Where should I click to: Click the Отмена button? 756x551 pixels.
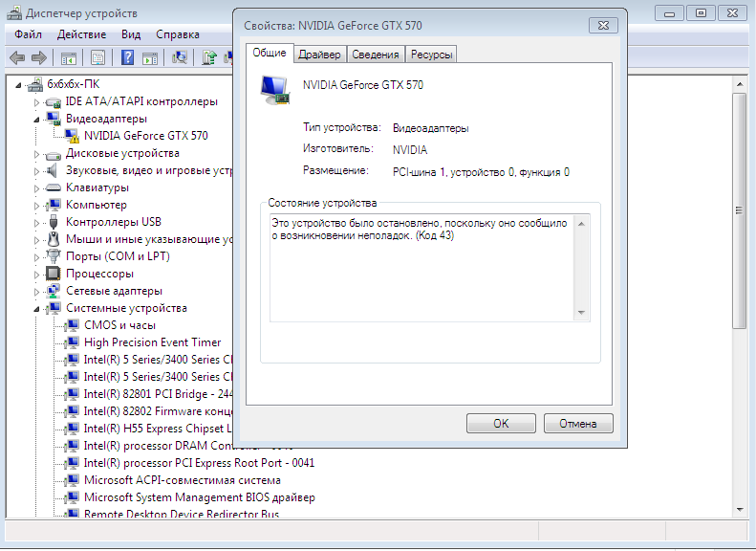(x=578, y=424)
